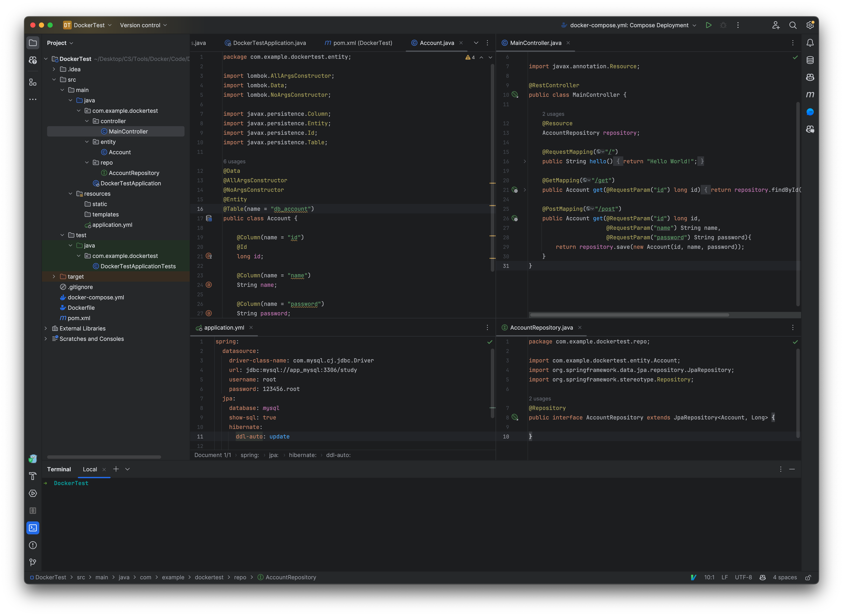
Task: Collapse the controller package
Action: point(87,121)
